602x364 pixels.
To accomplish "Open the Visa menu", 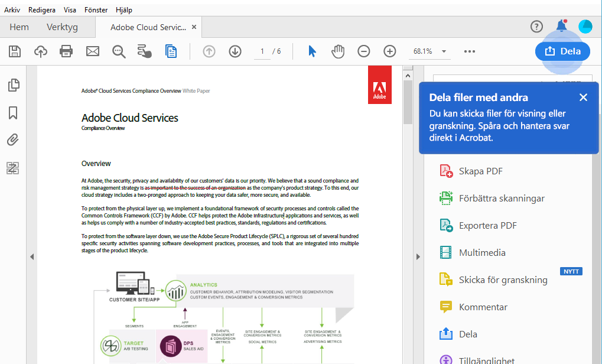I will tap(69, 9).
